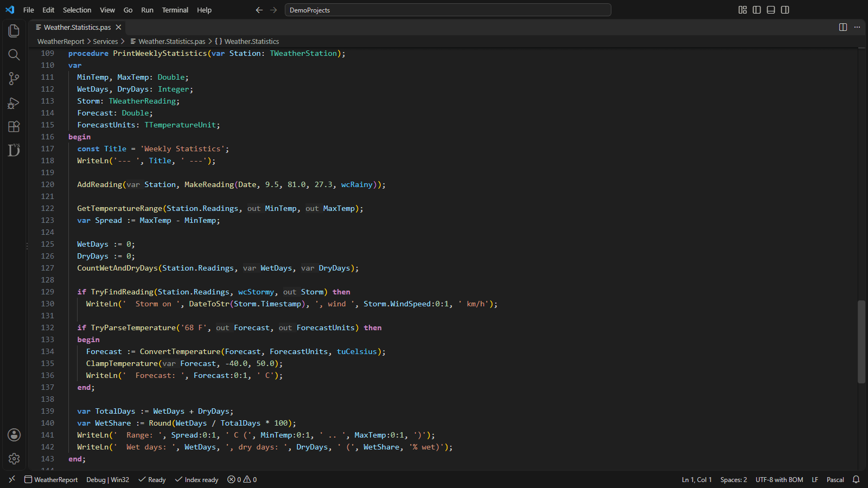Close the Weather.Statistics.pas tab
The width and height of the screenshot is (868, 488).
118,27
